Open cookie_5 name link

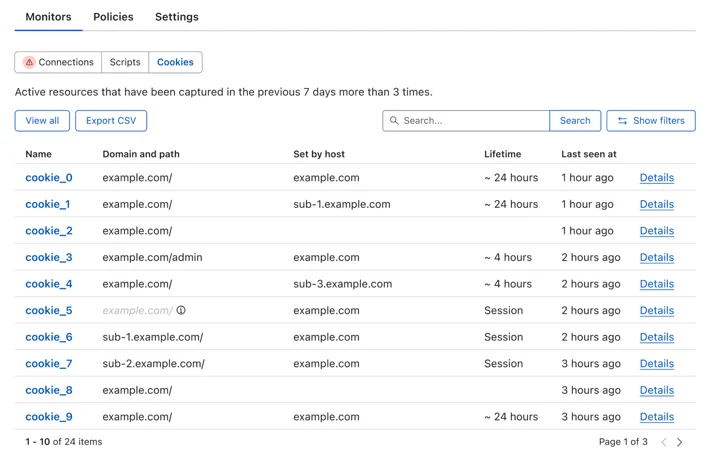coord(49,310)
